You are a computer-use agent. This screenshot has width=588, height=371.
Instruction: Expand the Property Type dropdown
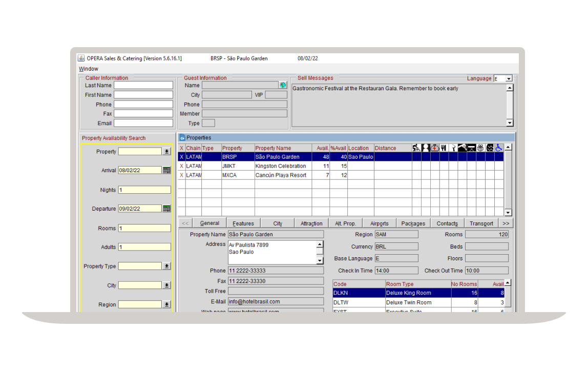pos(166,265)
